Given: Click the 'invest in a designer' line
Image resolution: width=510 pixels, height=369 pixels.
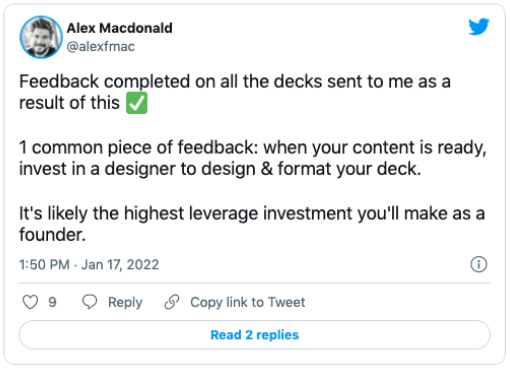Looking at the screenshot, I should (x=220, y=169).
